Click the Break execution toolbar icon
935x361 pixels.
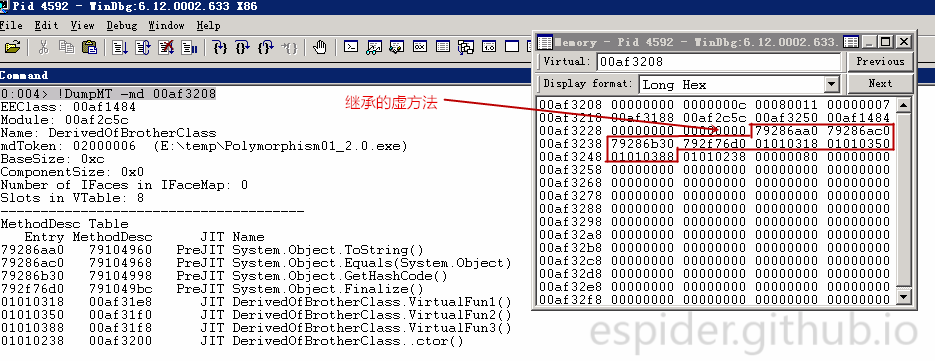click(190, 47)
